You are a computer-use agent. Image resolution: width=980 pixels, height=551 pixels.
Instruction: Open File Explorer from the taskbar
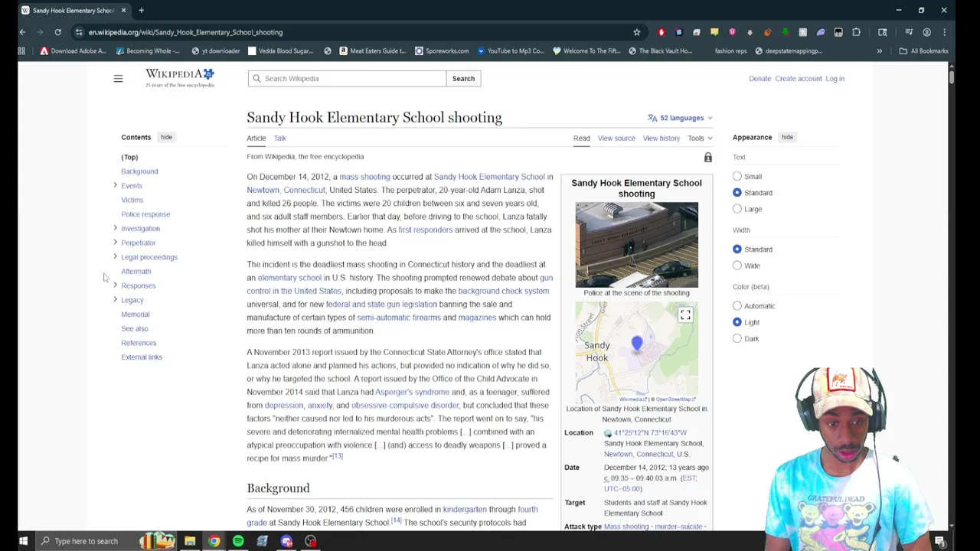tap(189, 541)
